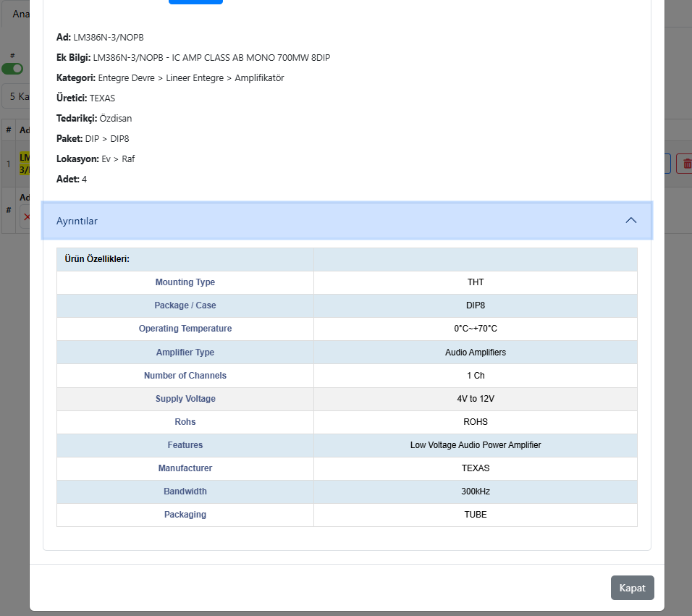The width and height of the screenshot is (692, 616).
Task: Click the Kategori breadcrumb text
Action: tap(190, 77)
